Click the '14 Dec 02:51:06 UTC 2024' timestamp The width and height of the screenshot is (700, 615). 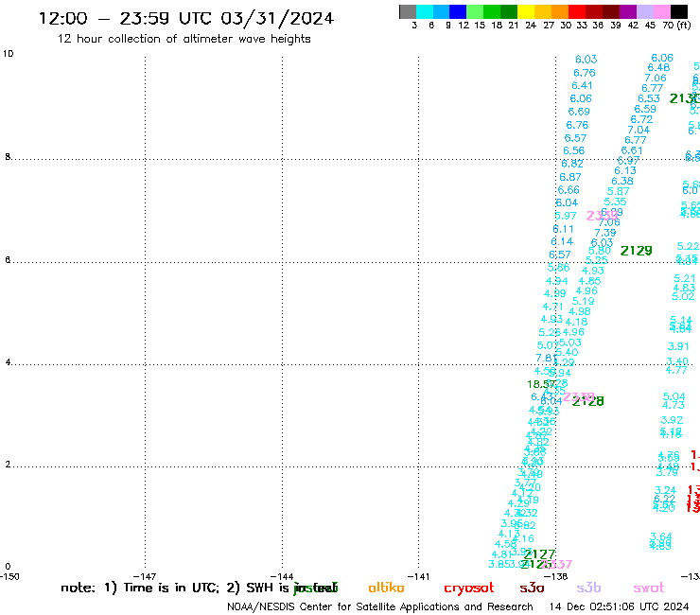(x=619, y=606)
